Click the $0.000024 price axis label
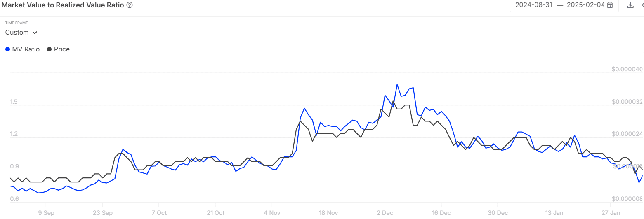Screen dimensions: 644x219 [626, 134]
